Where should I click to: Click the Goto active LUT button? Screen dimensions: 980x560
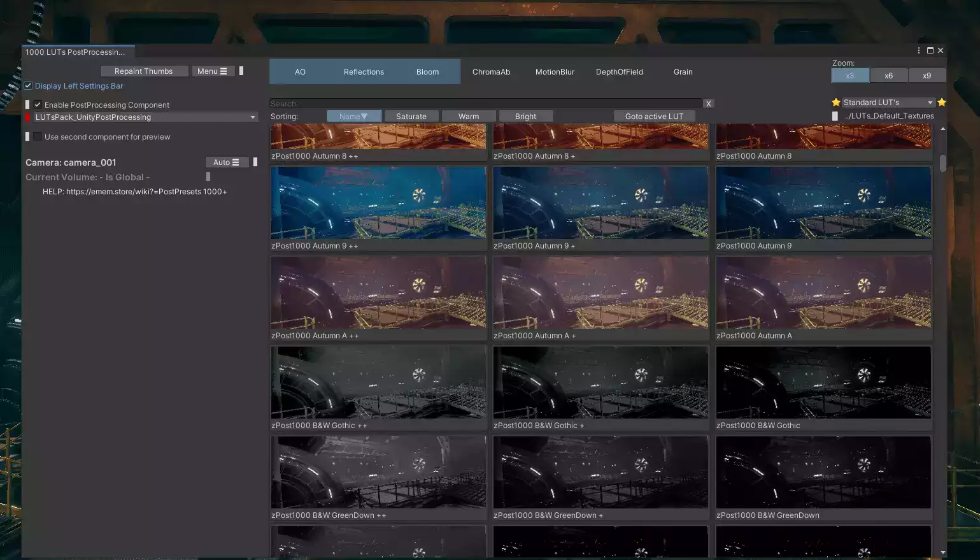[654, 117]
